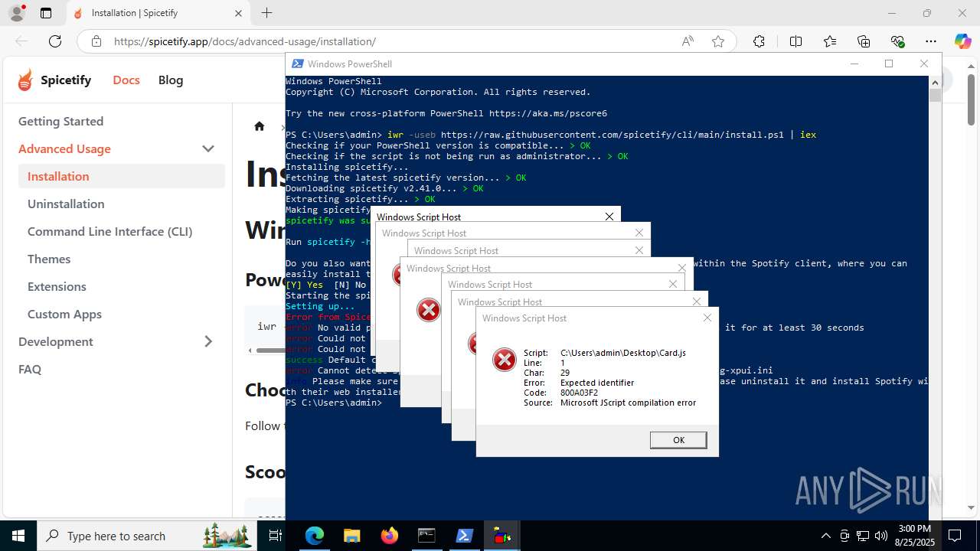Viewport: 980px width, 551px height.
Task: Click PowerShell vertical scrollbar thumb
Action: (935, 95)
